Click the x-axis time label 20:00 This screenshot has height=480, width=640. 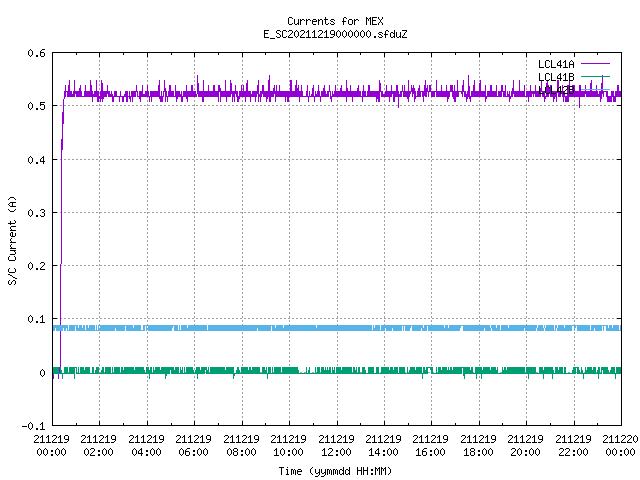[x=525, y=452]
